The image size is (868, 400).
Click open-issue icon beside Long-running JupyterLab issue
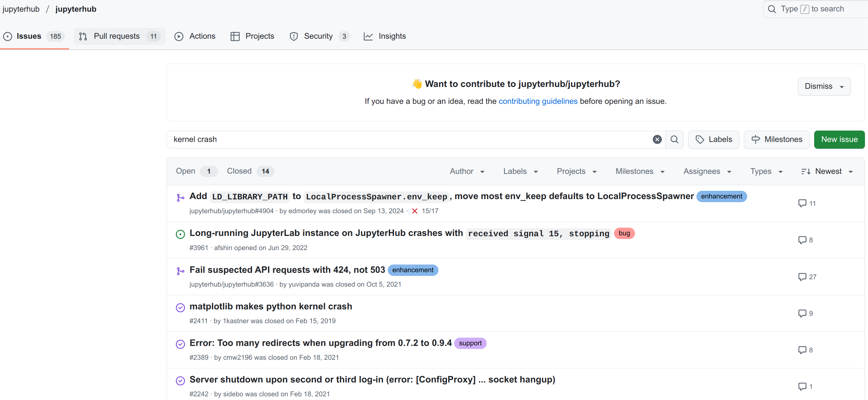click(x=180, y=234)
